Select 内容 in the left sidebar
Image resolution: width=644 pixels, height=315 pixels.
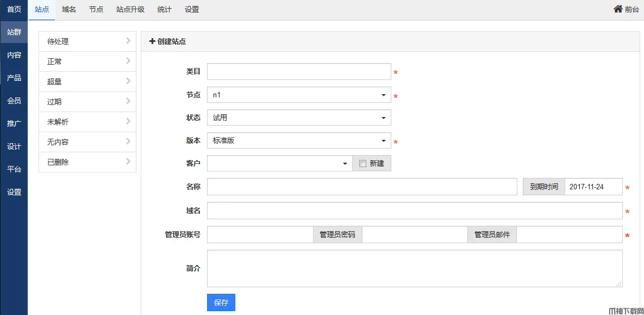(14, 55)
